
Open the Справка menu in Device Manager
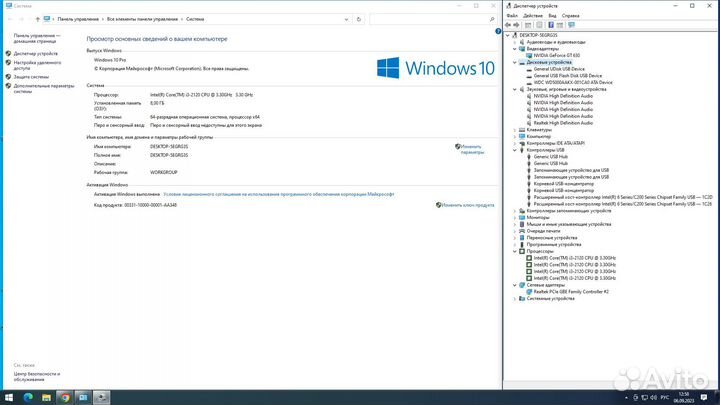click(x=571, y=16)
